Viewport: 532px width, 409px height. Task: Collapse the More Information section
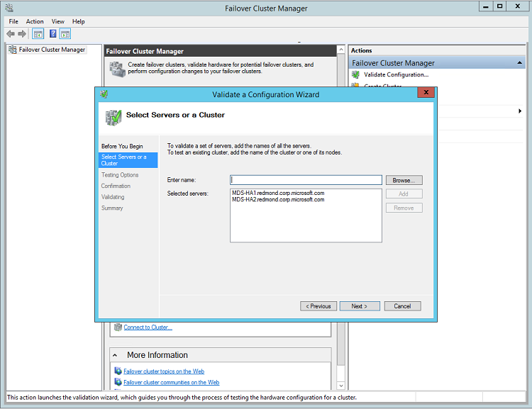pos(115,355)
